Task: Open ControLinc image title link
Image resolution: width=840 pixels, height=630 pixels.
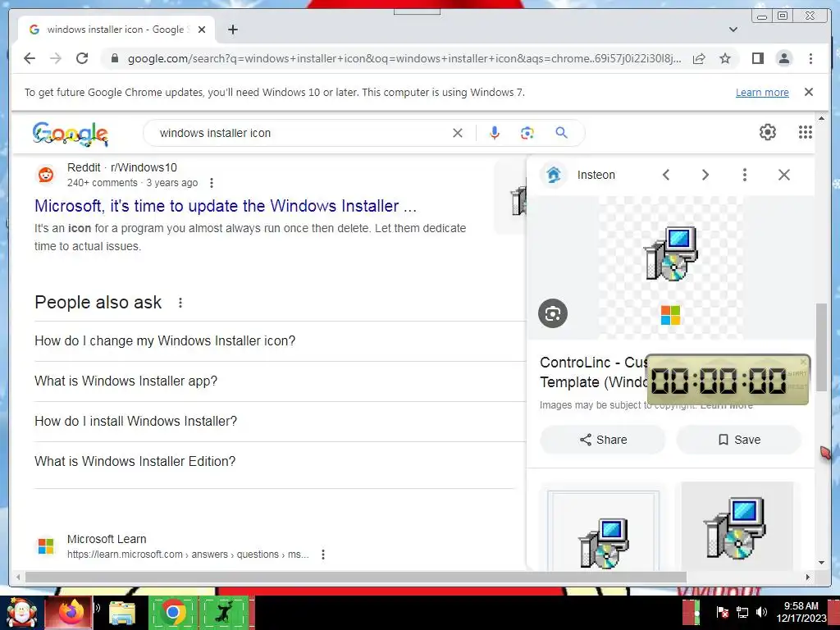Action: [594, 372]
